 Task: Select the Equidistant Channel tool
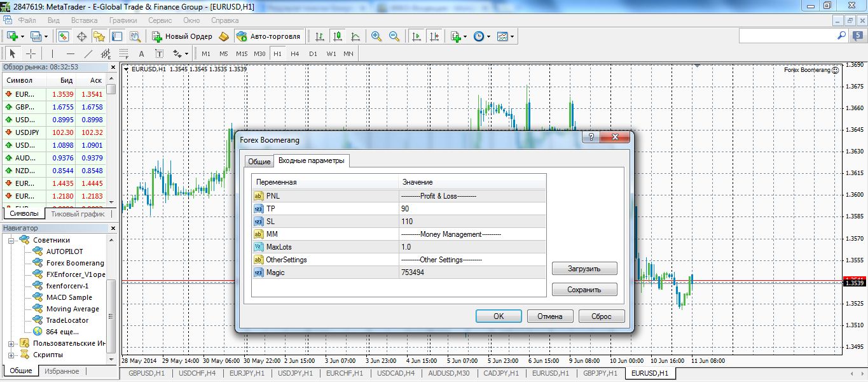106,53
